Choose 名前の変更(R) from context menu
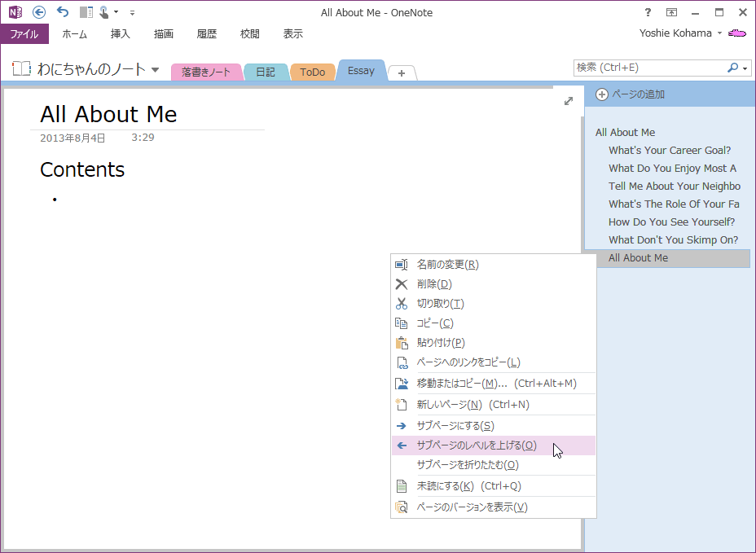756x553 pixels. point(494,264)
